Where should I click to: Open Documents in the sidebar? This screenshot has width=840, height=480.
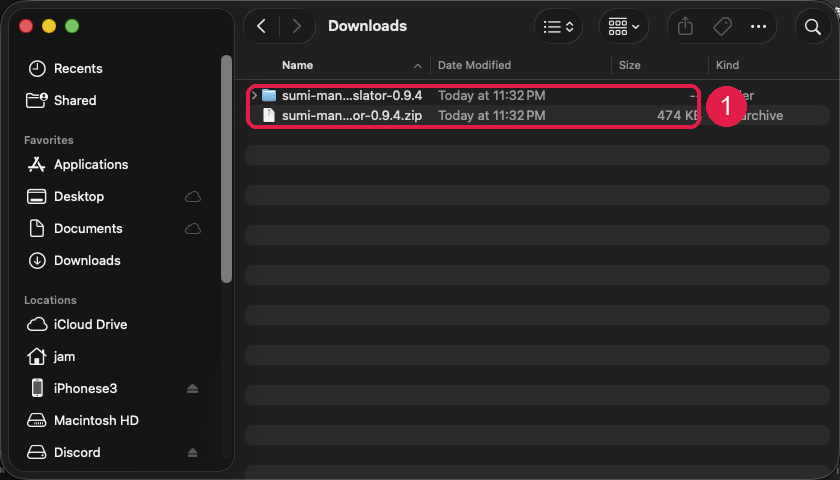tap(88, 229)
